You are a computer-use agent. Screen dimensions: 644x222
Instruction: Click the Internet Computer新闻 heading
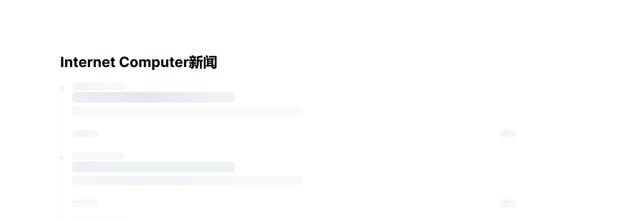tap(139, 63)
